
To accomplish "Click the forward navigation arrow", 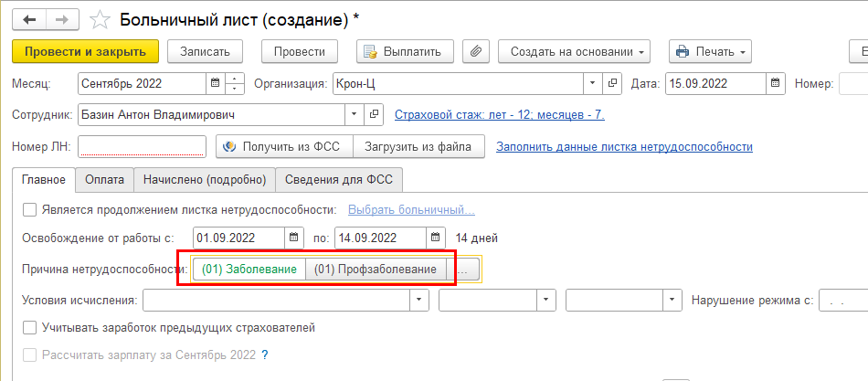I will coord(62,18).
